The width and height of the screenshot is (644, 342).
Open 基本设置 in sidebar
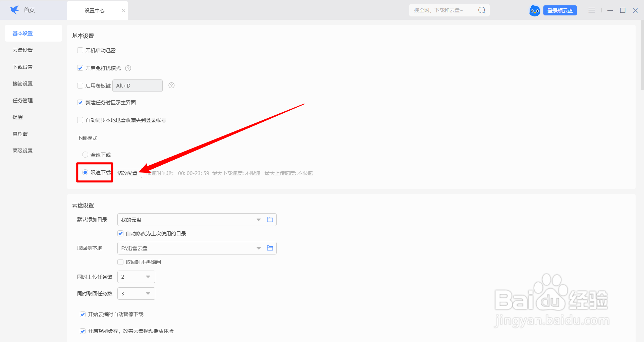[x=34, y=33]
